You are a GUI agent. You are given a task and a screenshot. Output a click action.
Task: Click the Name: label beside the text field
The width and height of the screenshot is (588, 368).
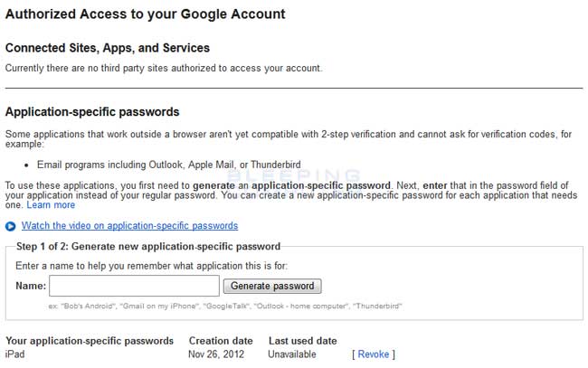31,286
